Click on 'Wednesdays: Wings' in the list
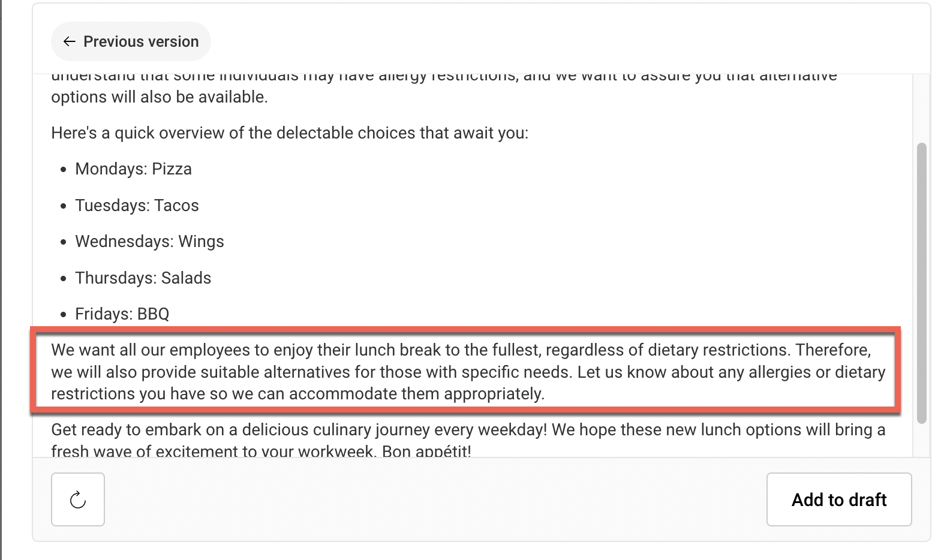 click(149, 242)
